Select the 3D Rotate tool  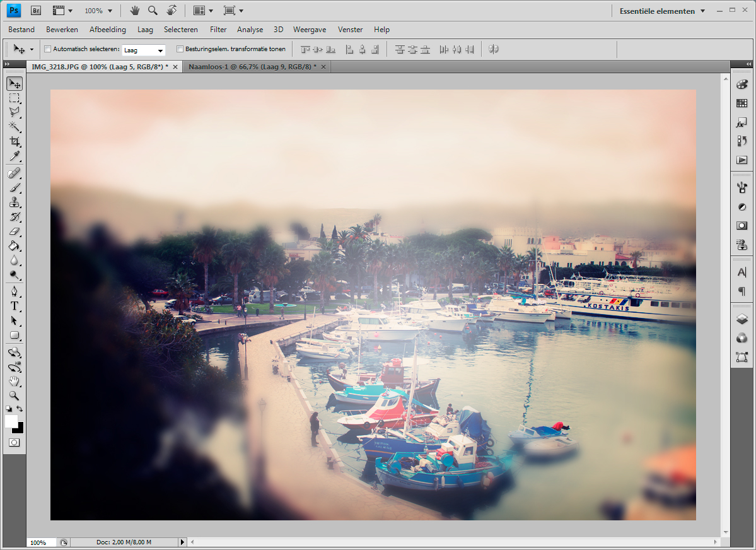(15, 353)
